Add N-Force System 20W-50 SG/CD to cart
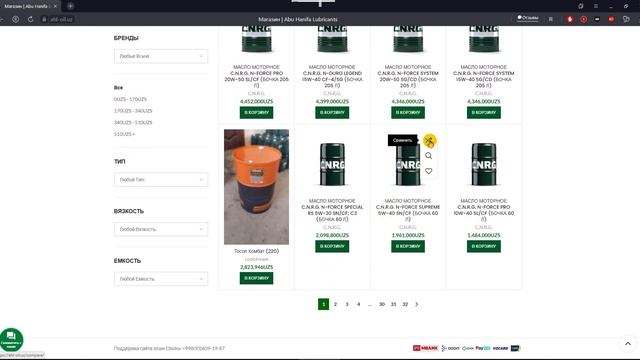 point(408,112)
